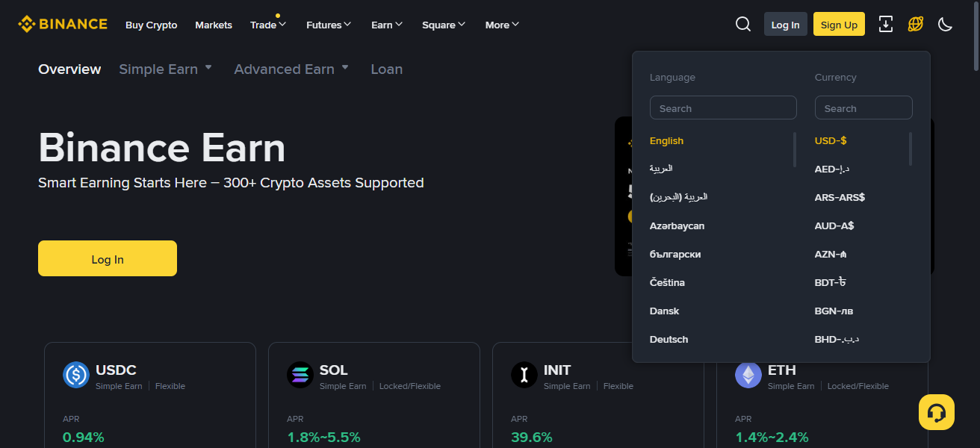Viewport: 980px width, 448px height.
Task: Click the large Log In button
Action: (107, 258)
